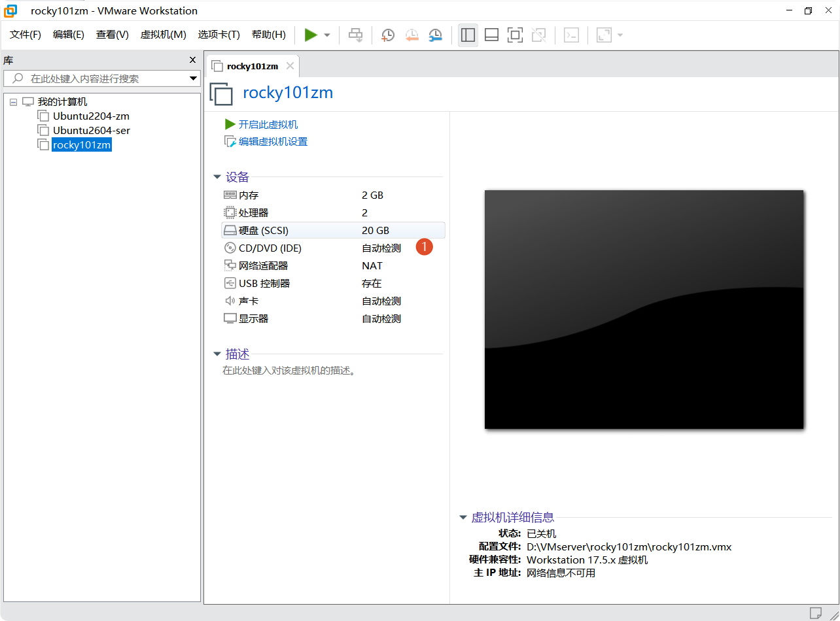
Task: Open the 虚拟机(M) menu
Action: coord(164,35)
